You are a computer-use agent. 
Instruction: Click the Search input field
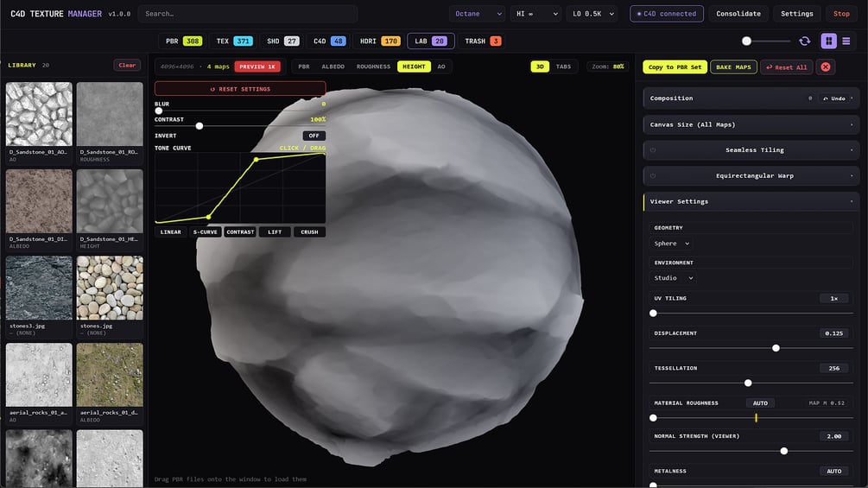pos(248,14)
